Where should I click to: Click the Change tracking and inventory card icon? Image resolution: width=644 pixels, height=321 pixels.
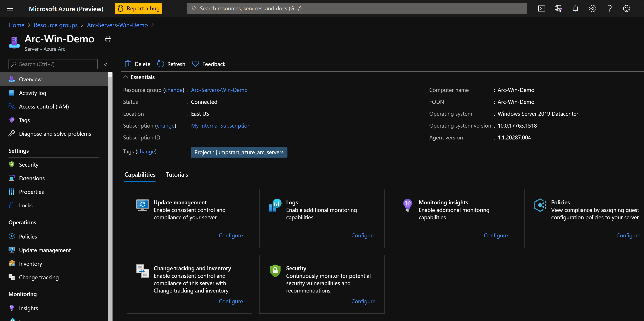tap(143, 271)
